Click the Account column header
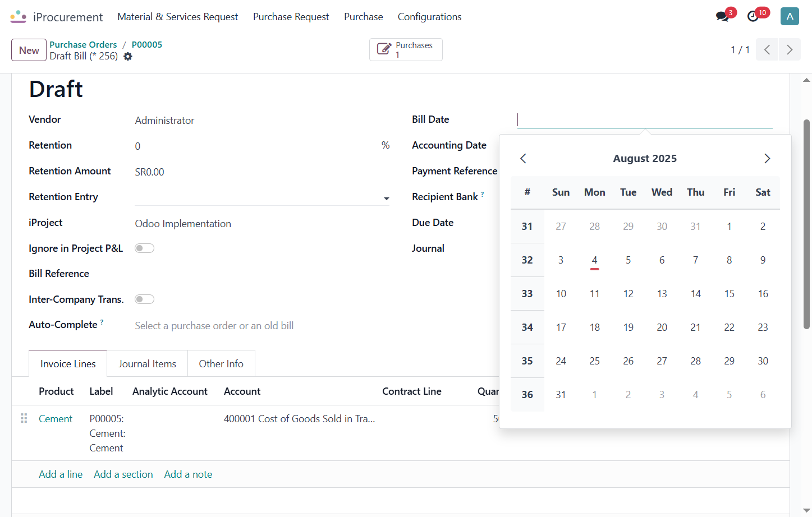The height and width of the screenshot is (517, 812). (x=242, y=391)
